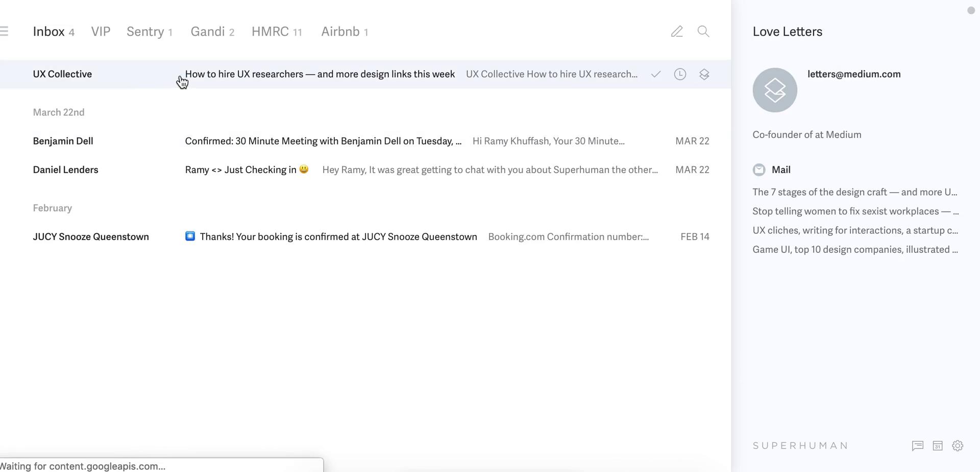Image resolution: width=980 pixels, height=472 pixels.
Task: Click the SUPERHUMAN logo text
Action: pyautogui.click(x=800, y=445)
